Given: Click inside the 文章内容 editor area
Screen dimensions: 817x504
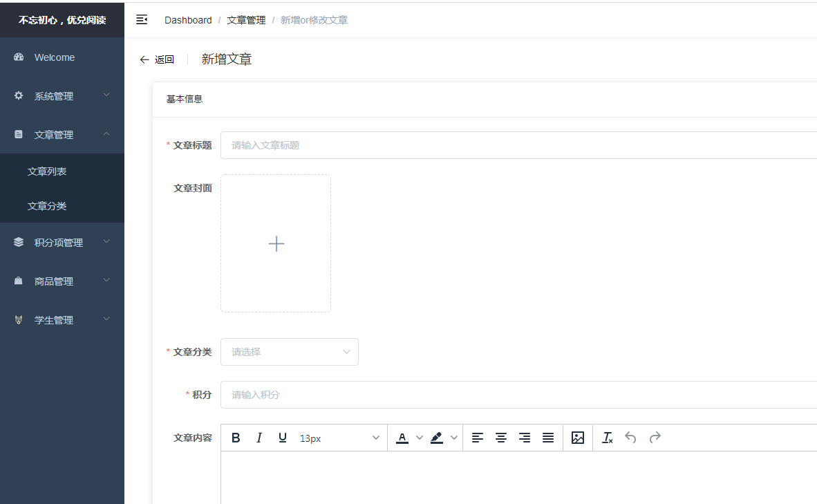Looking at the screenshot, I should coord(519,478).
